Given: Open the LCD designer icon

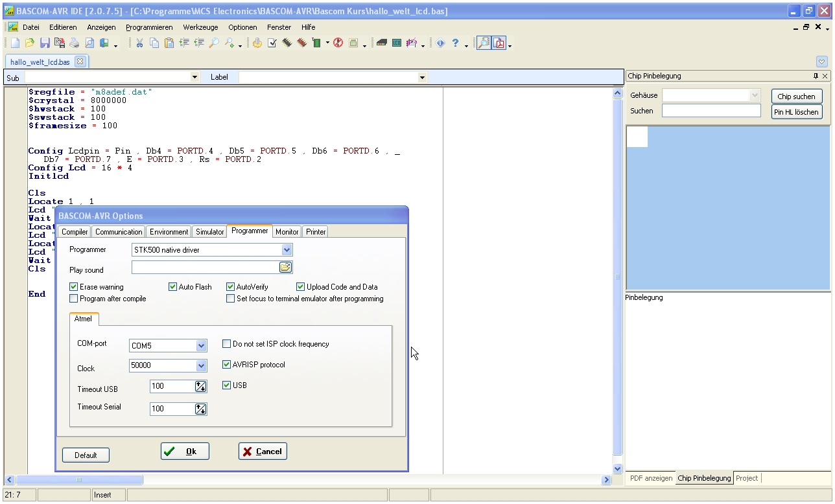Looking at the screenshot, I should [397, 43].
